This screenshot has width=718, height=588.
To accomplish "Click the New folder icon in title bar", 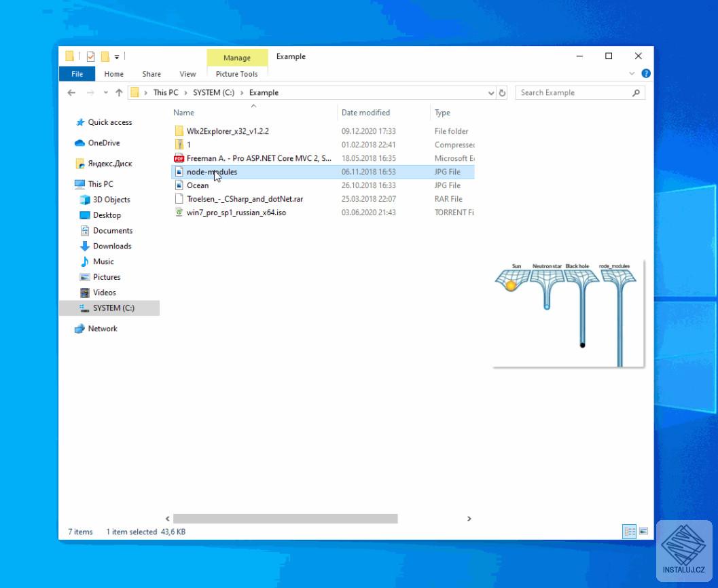I will 105,56.
